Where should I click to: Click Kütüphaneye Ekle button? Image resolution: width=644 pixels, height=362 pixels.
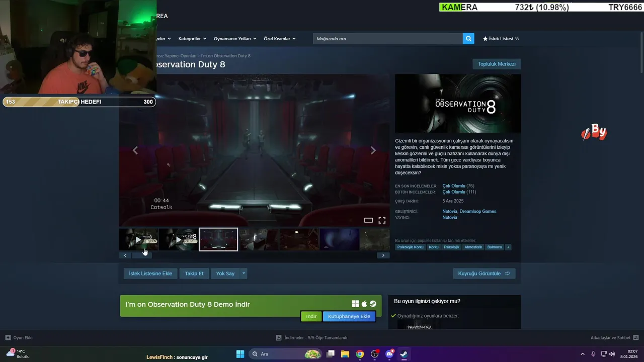pyautogui.click(x=349, y=316)
